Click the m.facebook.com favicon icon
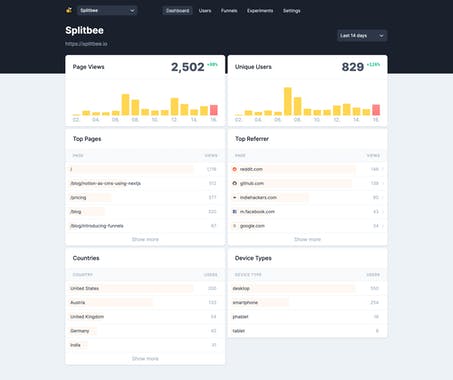Viewport: 453px width, 380px height. (x=234, y=212)
